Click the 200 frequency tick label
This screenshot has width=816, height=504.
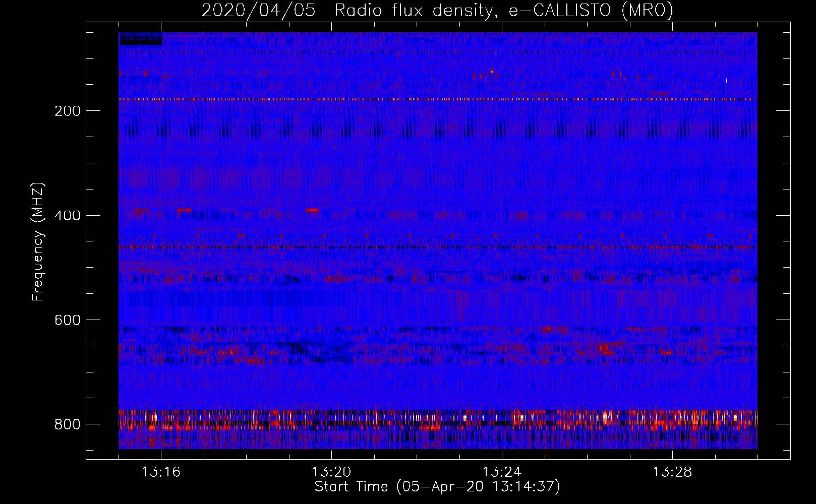click(68, 111)
